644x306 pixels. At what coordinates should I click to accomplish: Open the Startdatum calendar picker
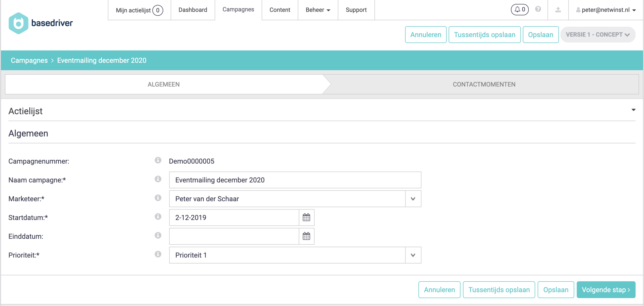[x=306, y=217]
